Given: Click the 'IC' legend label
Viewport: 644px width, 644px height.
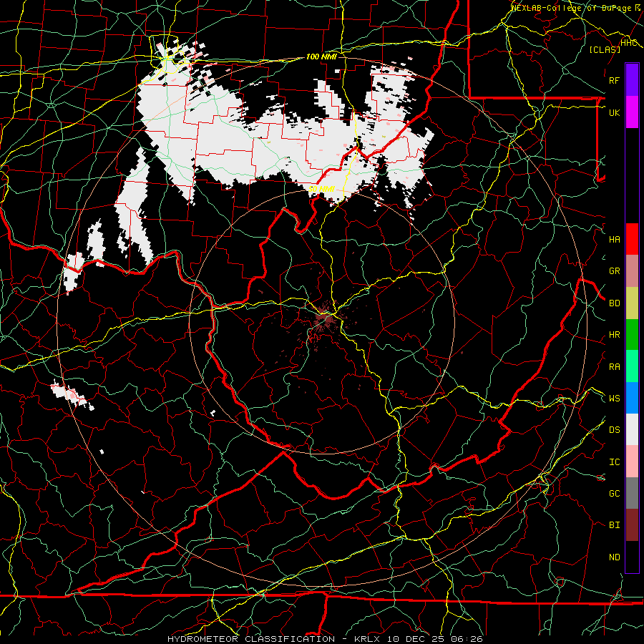Looking at the screenshot, I should (x=614, y=462).
